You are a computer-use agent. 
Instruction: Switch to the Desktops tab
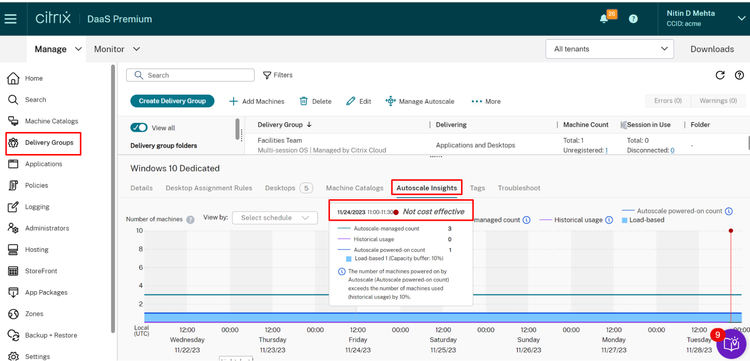[x=289, y=188]
